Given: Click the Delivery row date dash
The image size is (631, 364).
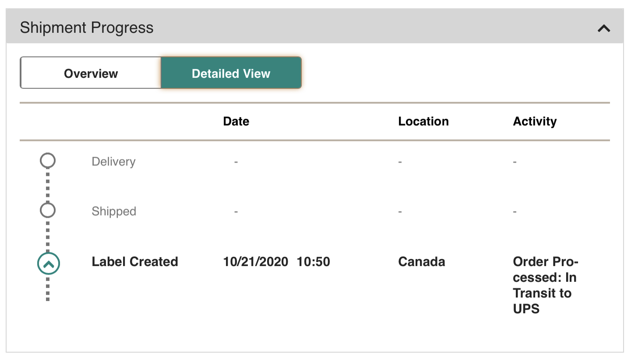Looking at the screenshot, I should coord(236,162).
